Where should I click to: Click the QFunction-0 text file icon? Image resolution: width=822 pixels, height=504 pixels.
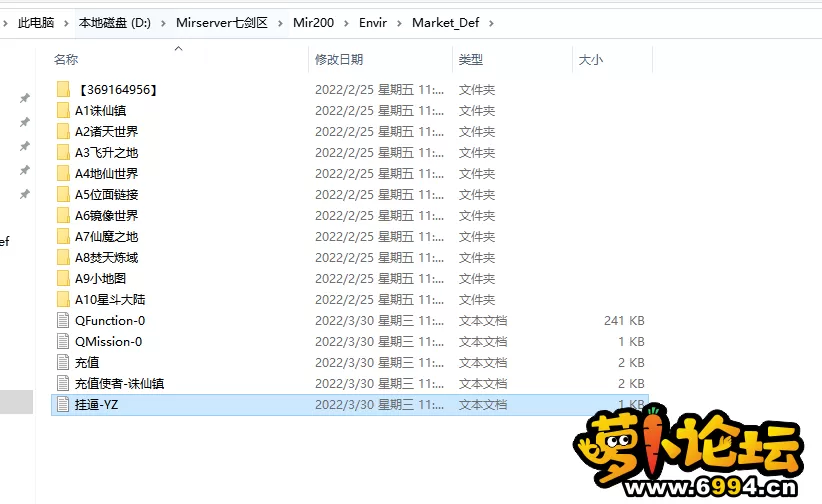[63, 320]
